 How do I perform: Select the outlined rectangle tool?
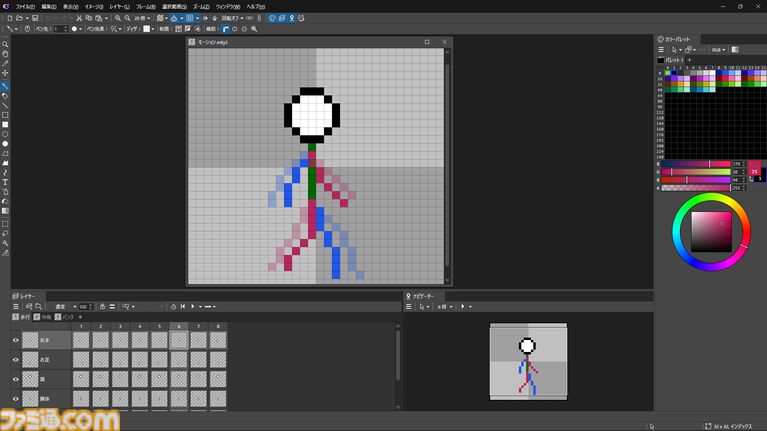(5, 115)
